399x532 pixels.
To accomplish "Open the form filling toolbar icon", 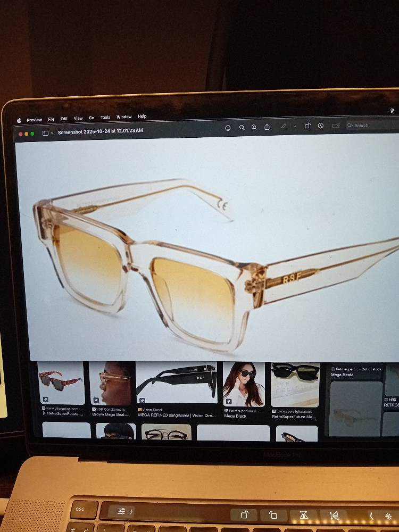I will [336, 126].
